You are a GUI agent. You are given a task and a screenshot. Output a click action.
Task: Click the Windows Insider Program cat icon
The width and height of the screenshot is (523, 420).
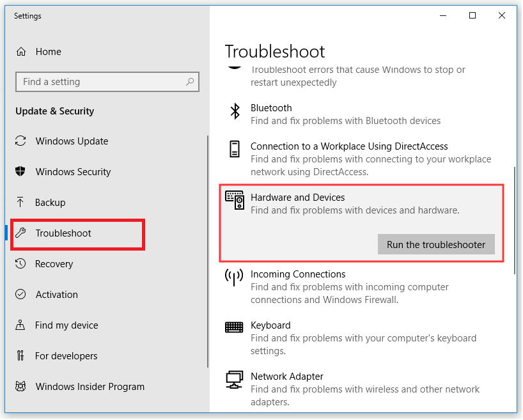(x=20, y=386)
